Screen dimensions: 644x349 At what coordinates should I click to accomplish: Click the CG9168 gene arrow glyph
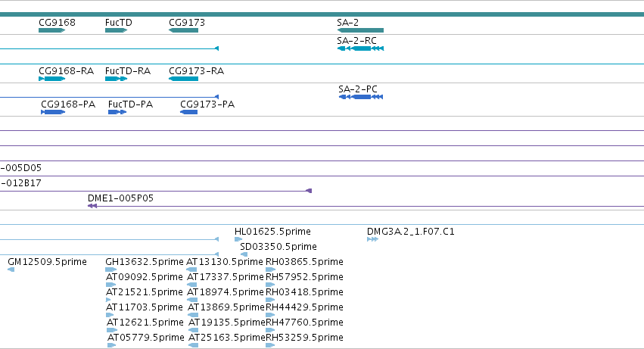[51, 30]
